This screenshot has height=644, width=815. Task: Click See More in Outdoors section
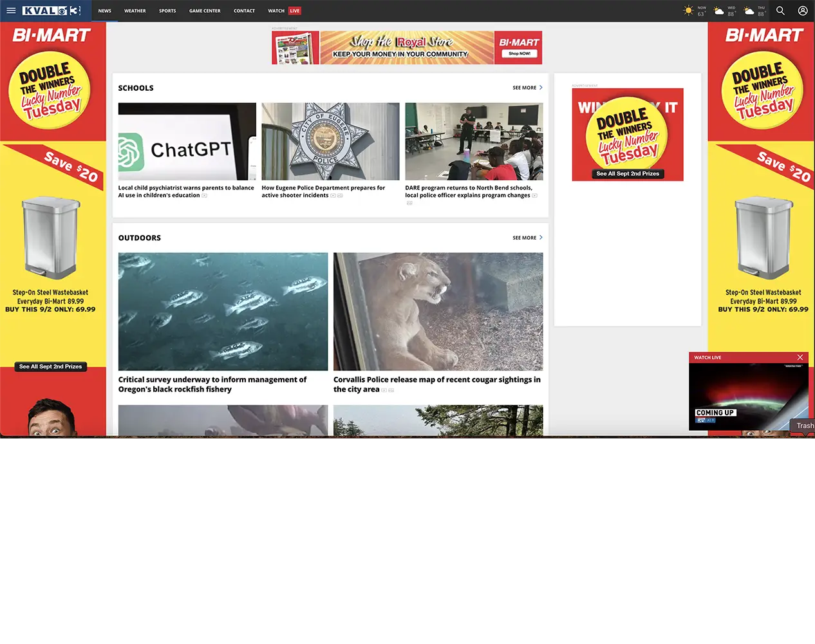click(x=527, y=238)
